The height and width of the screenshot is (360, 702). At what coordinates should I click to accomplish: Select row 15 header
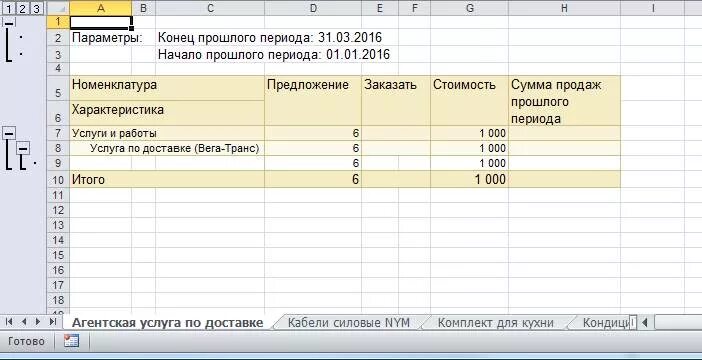click(58, 255)
